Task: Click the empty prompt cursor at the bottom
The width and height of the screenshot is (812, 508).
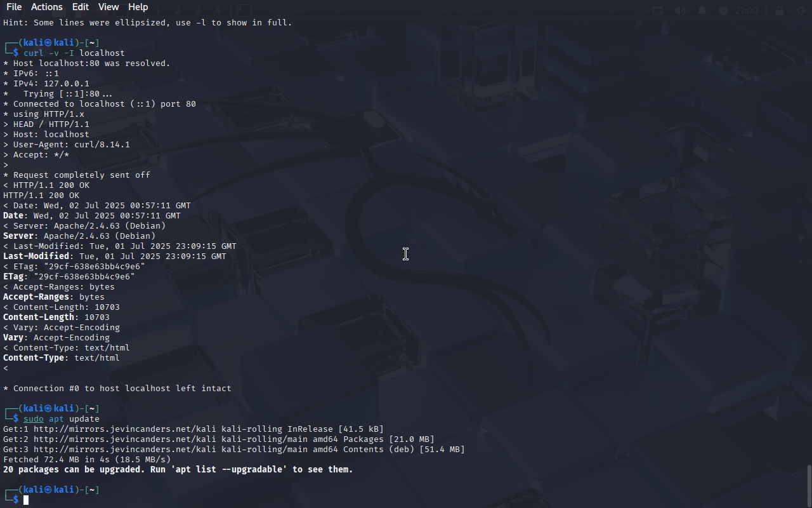Action: [26, 500]
